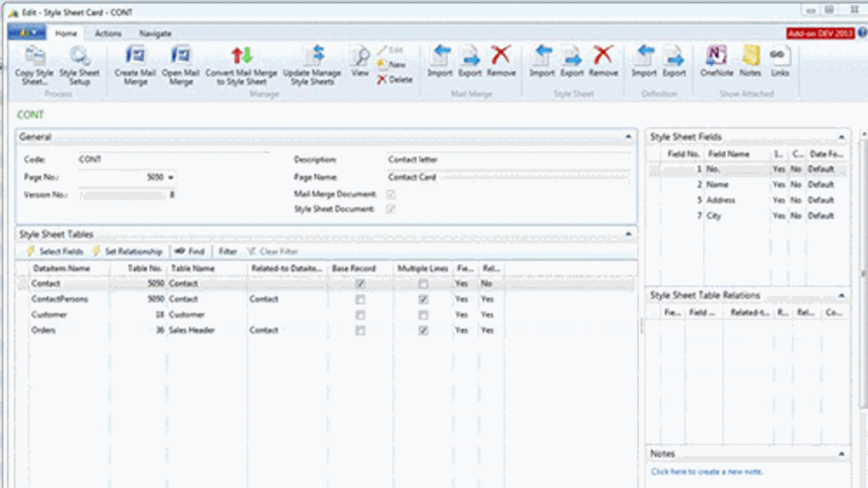
Task: Click 'Click here to create a new note'
Action: [x=707, y=472]
